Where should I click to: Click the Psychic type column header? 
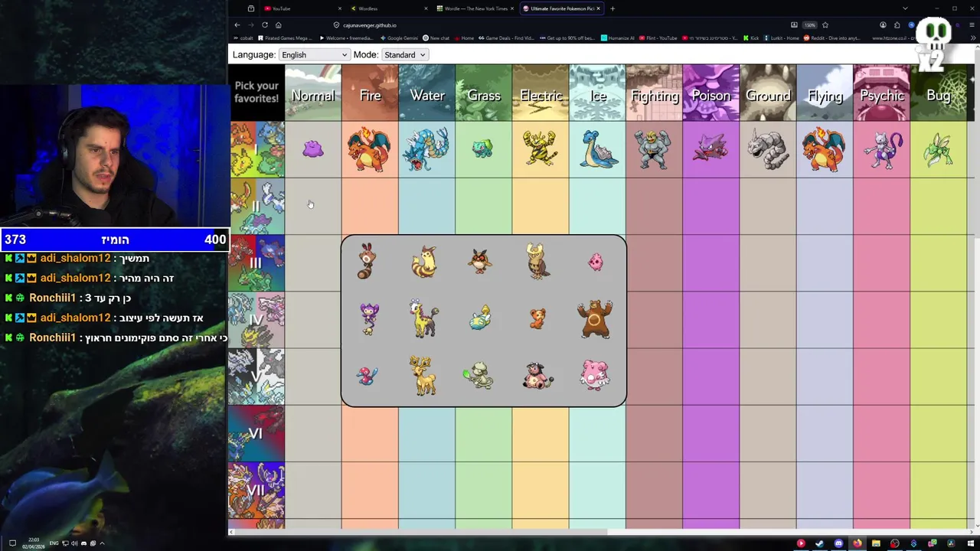(881, 93)
